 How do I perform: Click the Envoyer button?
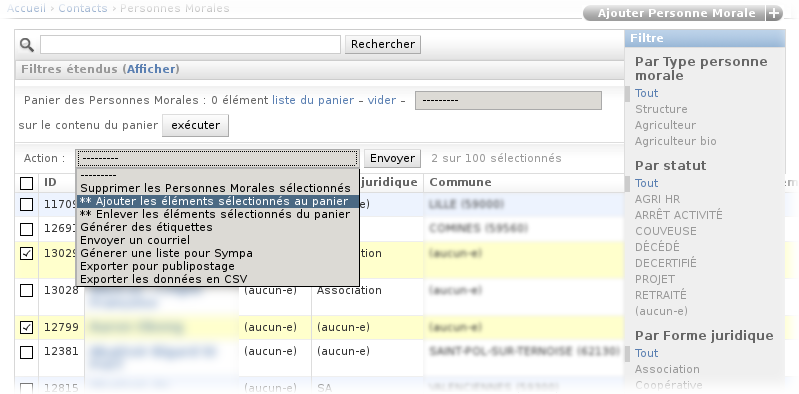[x=392, y=159]
